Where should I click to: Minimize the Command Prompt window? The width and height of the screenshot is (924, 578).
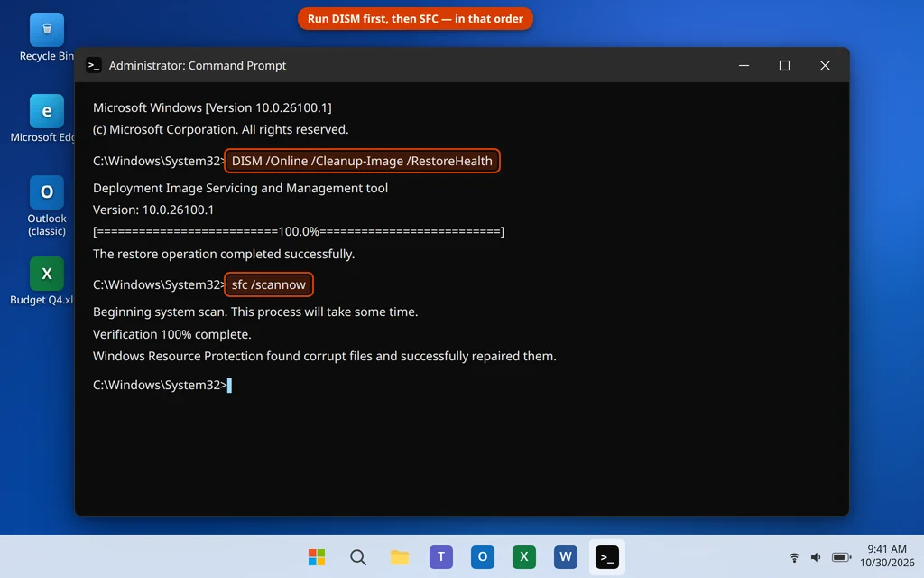[744, 65]
